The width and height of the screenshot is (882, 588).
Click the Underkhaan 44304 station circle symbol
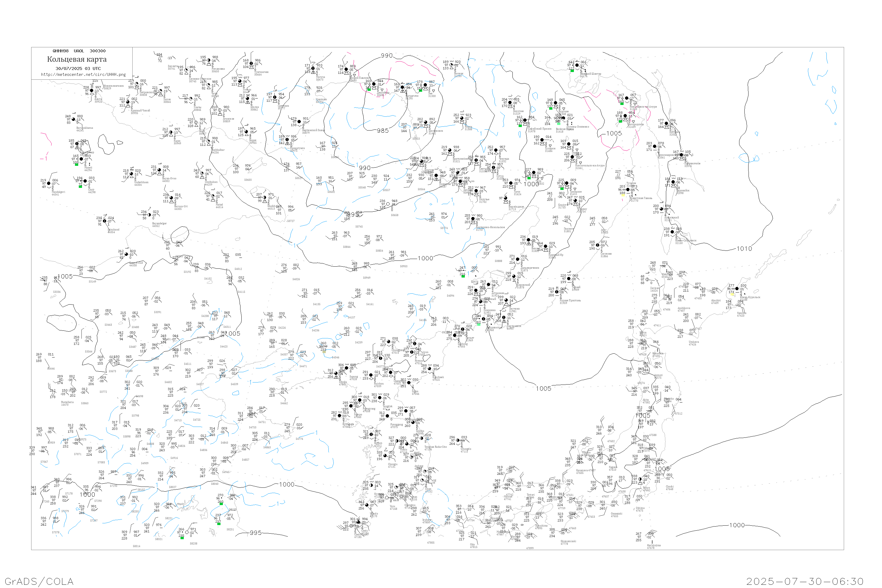131,174
